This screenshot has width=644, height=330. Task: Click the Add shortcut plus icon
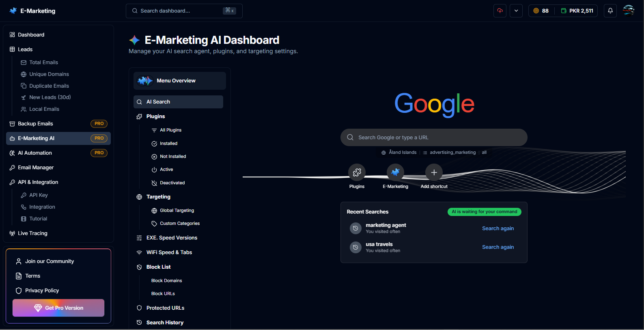[x=434, y=173]
